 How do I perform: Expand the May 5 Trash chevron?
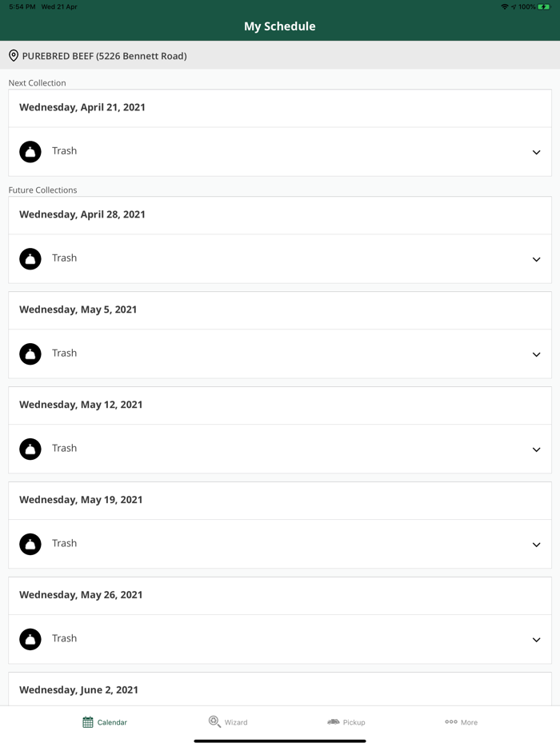536,354
